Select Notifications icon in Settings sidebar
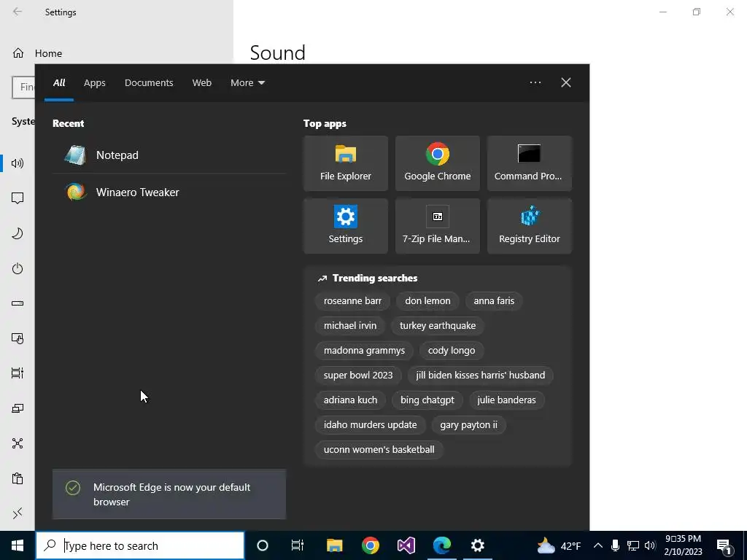This screenshot has width=747, height=560. (x=18, y=198)
